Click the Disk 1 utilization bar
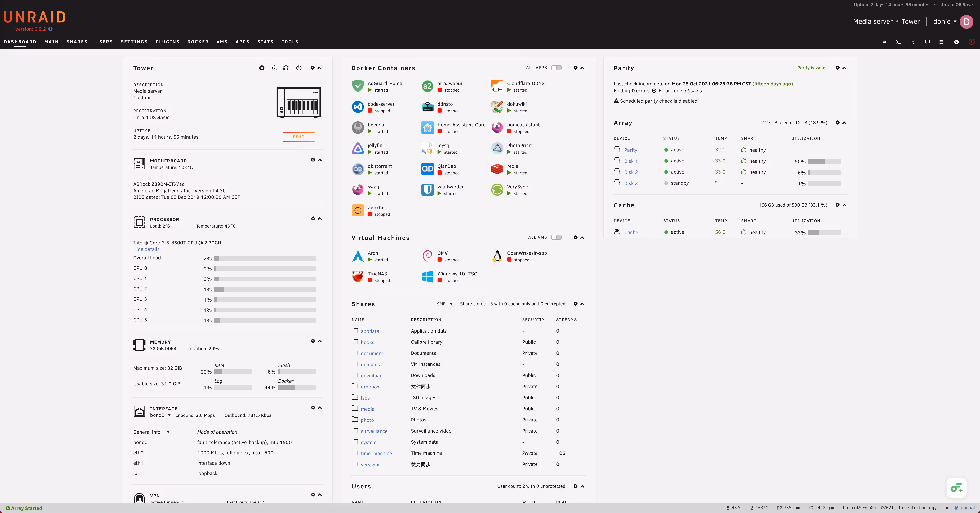The height and width of the screenshot is (513, 980). coord(824,161)
